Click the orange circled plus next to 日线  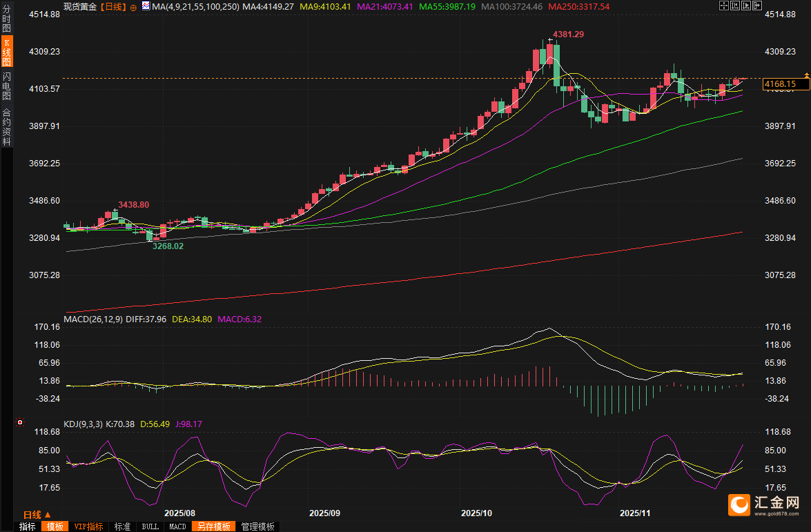pos(133,6)
